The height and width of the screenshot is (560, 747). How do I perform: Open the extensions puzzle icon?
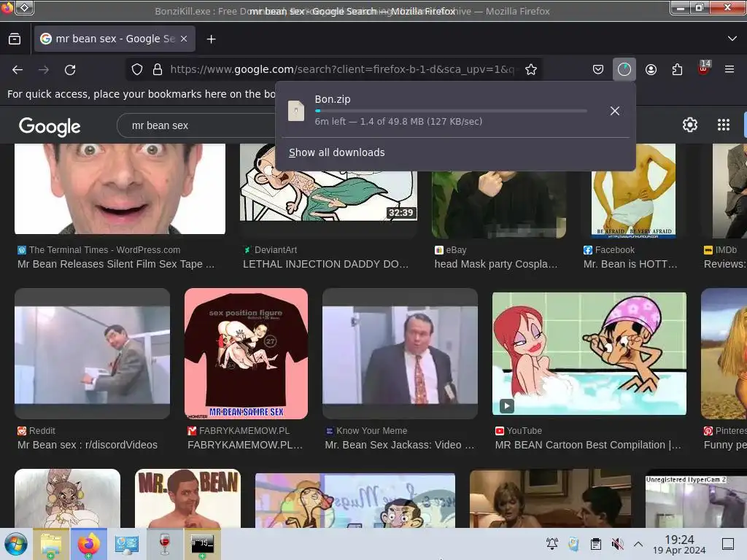677,69
